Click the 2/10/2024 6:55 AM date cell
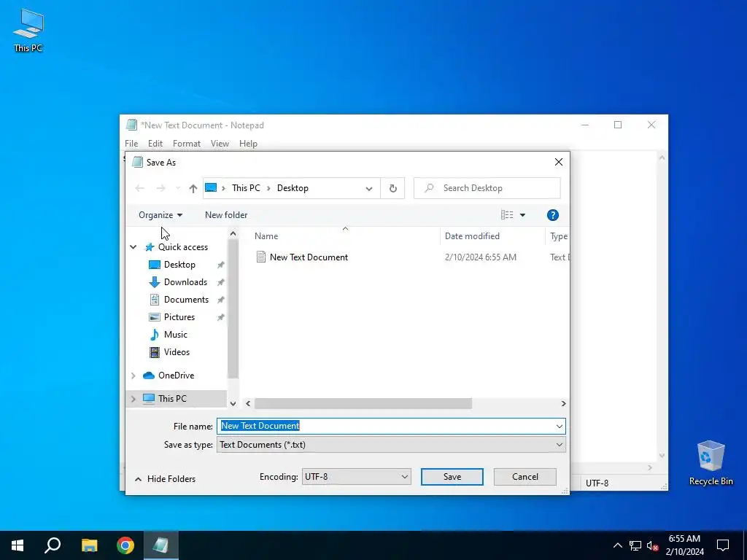This screenshot has width=747, height=560. pyautogui.click(x=480, y=257)
